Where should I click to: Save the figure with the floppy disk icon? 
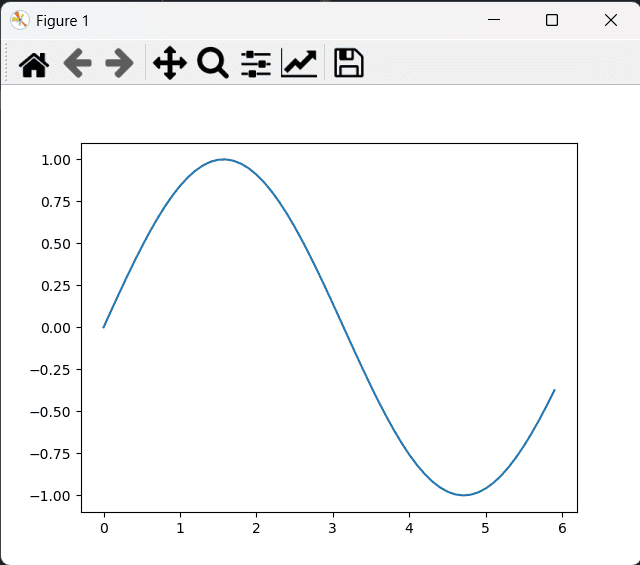coord(348,64)
